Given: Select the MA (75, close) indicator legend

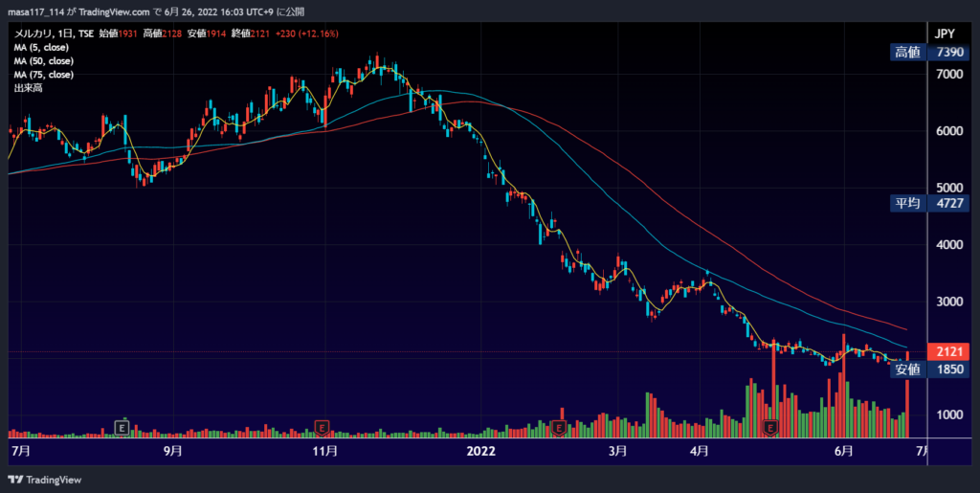Looking at the screenshot, I should (x=44, y=75).
